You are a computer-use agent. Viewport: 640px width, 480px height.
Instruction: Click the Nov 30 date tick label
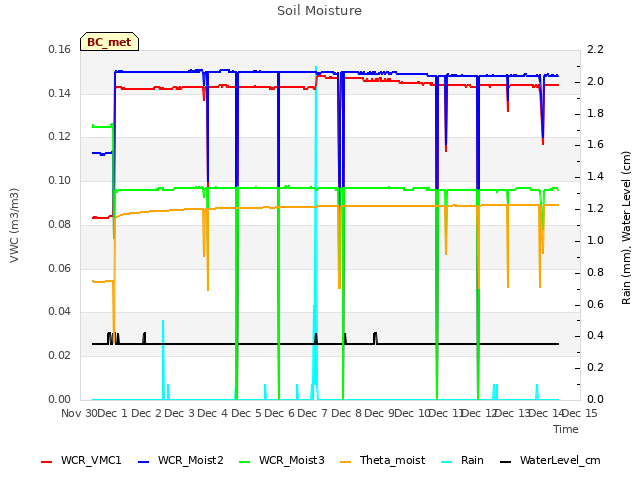pos(79,413)
